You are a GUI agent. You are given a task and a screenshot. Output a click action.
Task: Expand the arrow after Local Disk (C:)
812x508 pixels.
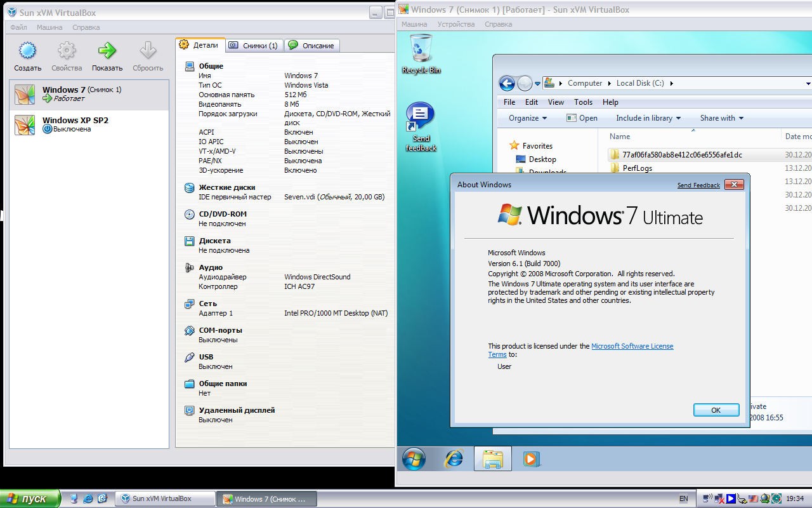pos(671,83)
